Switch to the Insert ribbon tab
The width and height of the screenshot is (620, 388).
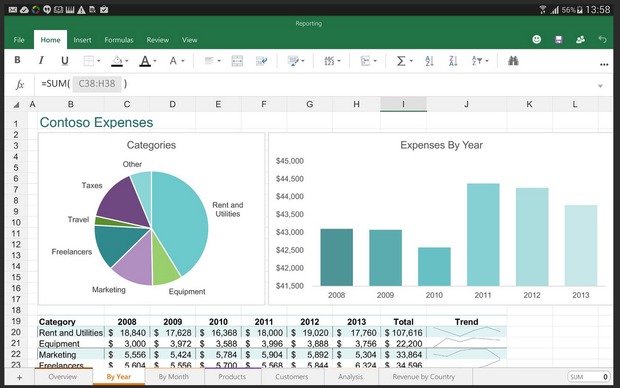(82, 40)
